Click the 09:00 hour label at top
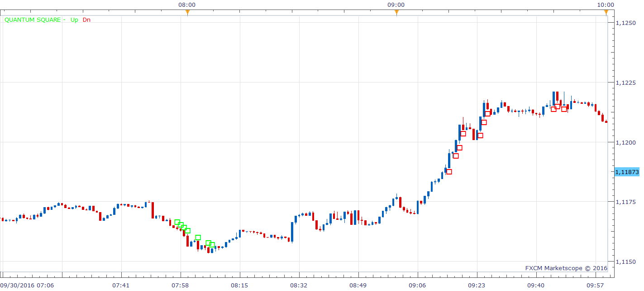644x291 pixels. click(396, 5)
